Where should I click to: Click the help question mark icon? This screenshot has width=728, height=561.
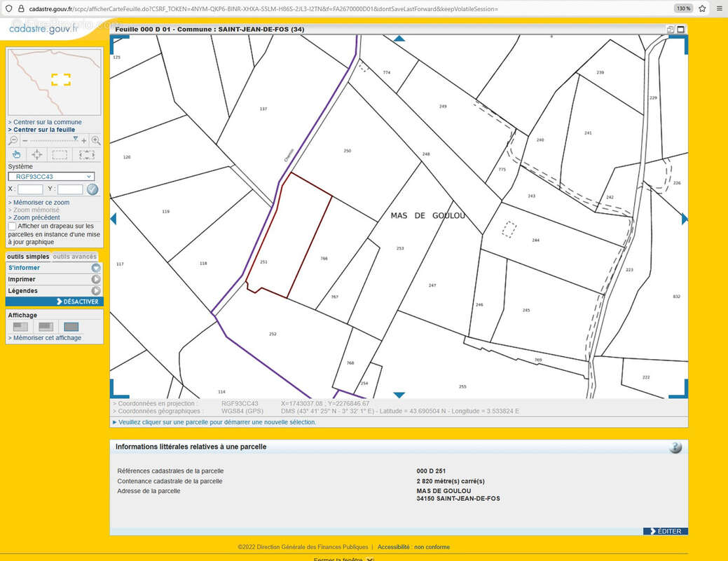point(675,447)
